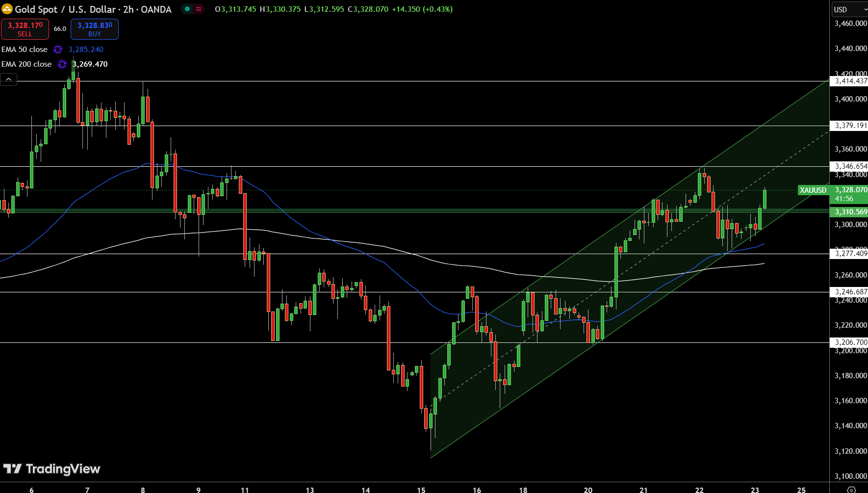Click the 66.0 spread value
Viewport: 868px width, 493px height.
60,29
